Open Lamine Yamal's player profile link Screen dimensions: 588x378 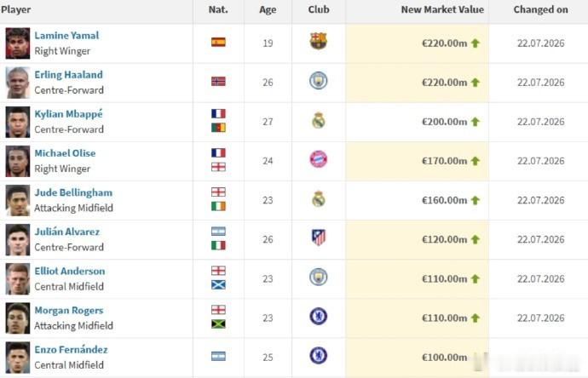66,35
